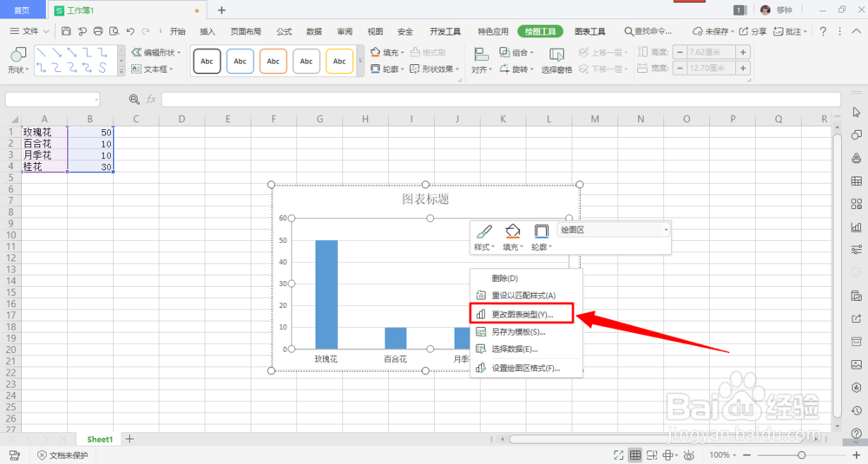Click the eye protection mode icon in status bar
This screenshot has height=464, width=868.
tap(688, 455)
